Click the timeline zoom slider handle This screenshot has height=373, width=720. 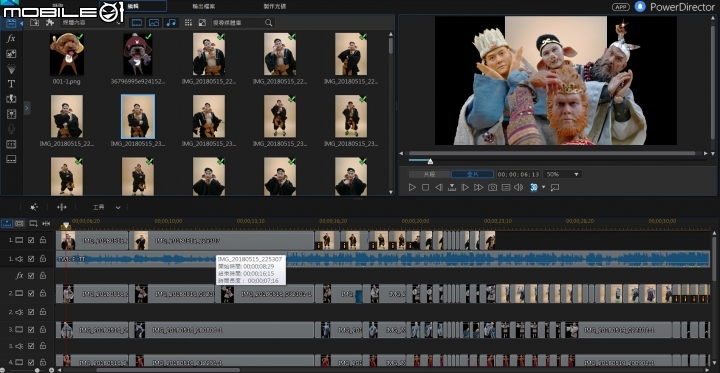pyautogui.click(x=37, y=370)
